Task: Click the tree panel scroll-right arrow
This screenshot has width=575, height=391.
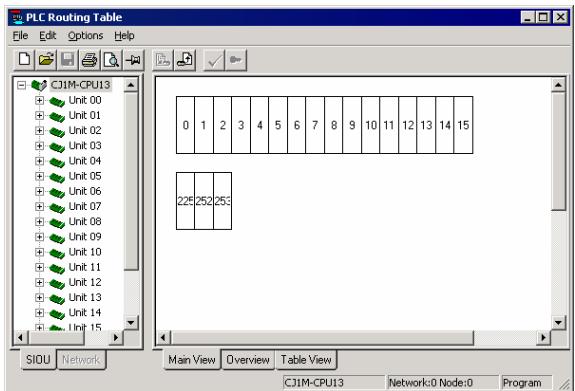Action: (x=116, y=337)
